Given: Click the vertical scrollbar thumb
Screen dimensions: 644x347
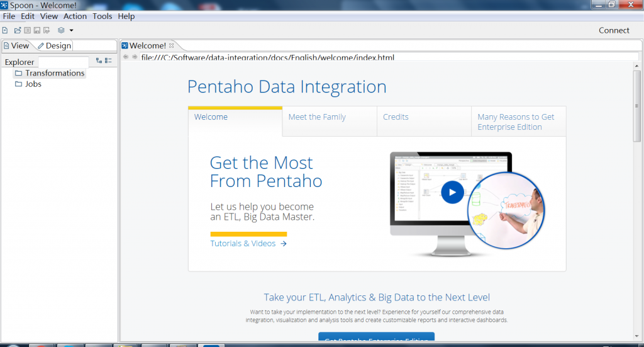Looking at the screenshot, I should pos(636,106).
